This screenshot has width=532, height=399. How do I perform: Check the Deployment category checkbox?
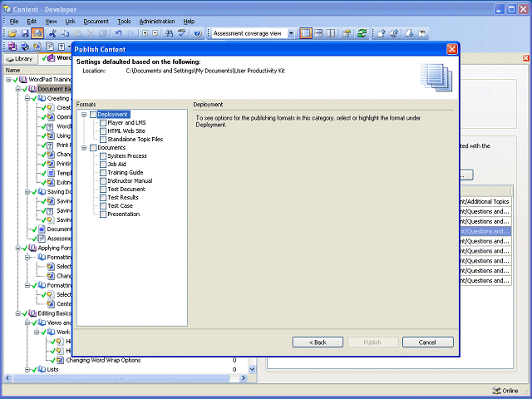point(93,115)
